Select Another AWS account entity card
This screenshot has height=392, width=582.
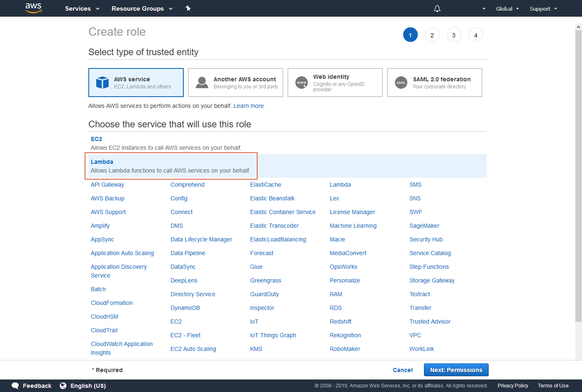(236, 83)
